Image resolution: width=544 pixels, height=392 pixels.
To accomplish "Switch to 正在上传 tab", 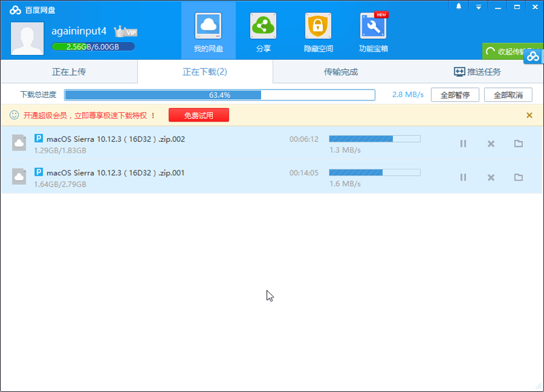I will click(69, 72).
